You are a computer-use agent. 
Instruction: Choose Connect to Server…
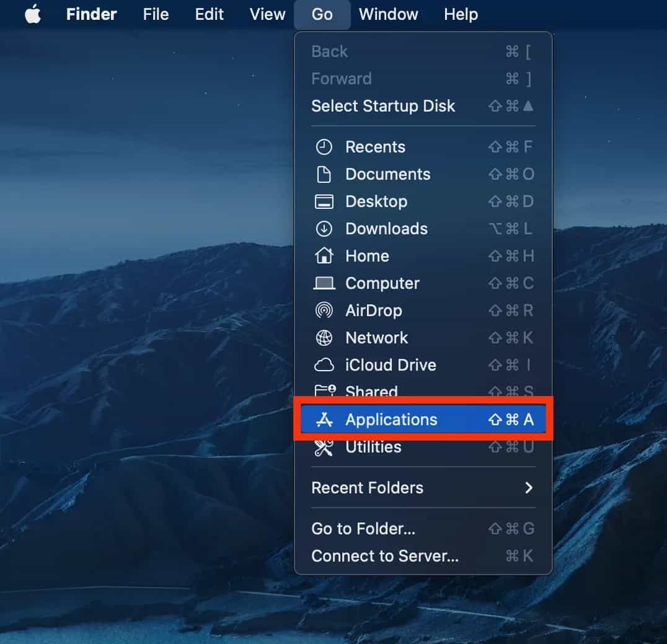point(423,555)
